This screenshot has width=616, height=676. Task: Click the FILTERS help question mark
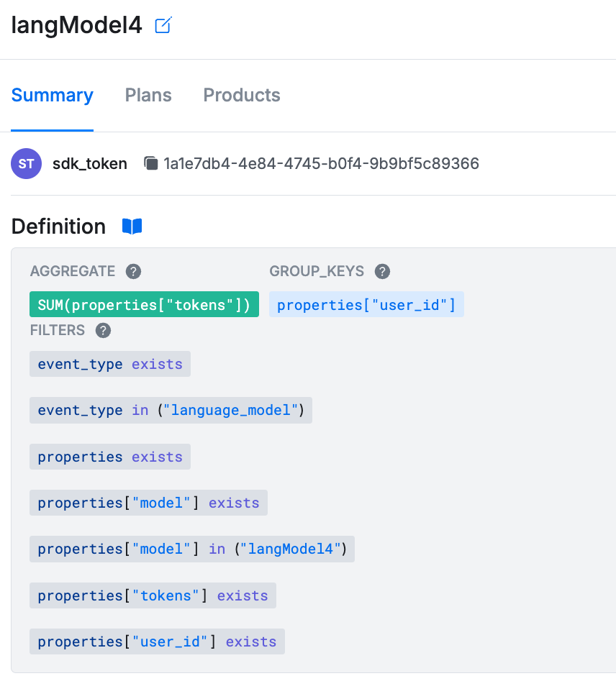click(103, 331)
